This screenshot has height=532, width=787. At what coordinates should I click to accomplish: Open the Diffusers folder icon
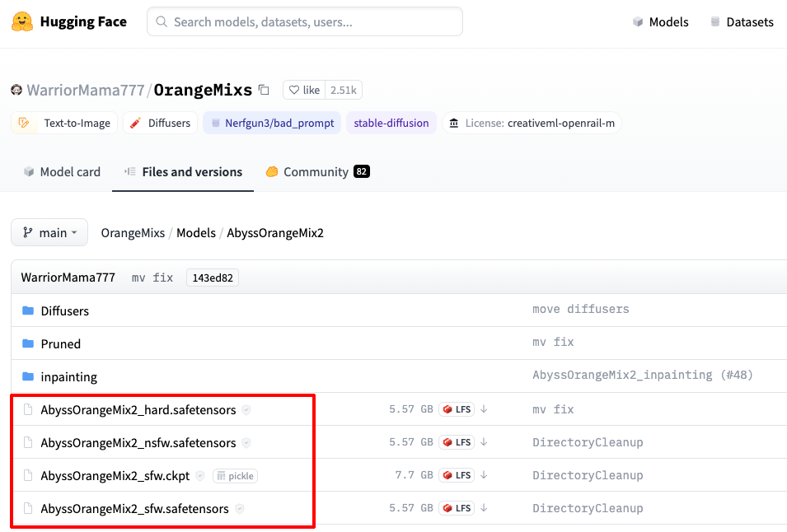coord(28,310)
